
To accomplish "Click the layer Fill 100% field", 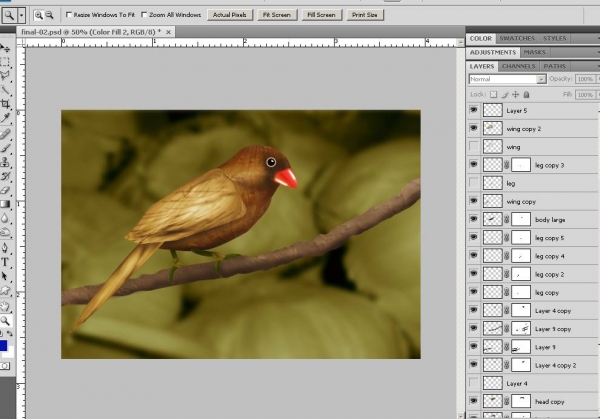I will coord(585,95).
